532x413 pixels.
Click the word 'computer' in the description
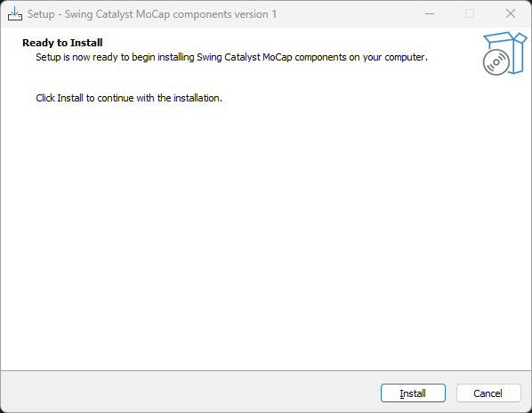click(x=405, y=57)
